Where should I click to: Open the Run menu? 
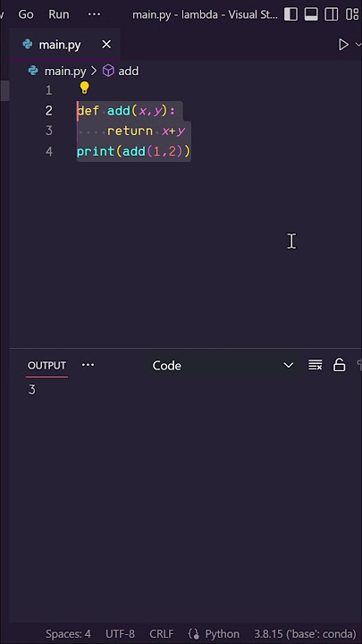click(x=59, y=14)
